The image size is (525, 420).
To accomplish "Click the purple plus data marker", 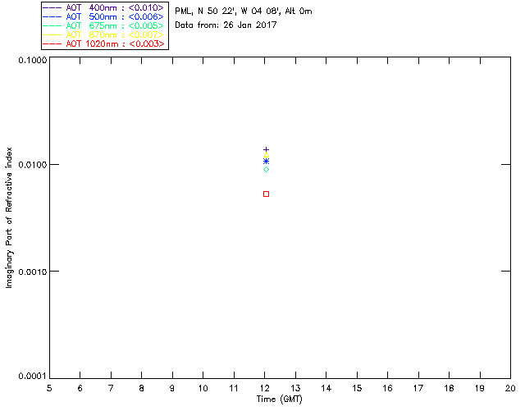I will point(266,149).
